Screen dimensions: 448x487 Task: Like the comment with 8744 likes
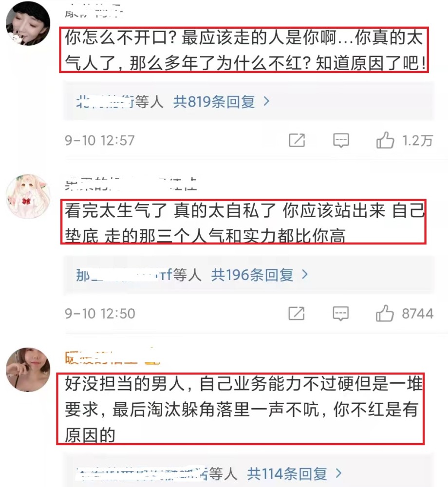(x=385, y=313)
